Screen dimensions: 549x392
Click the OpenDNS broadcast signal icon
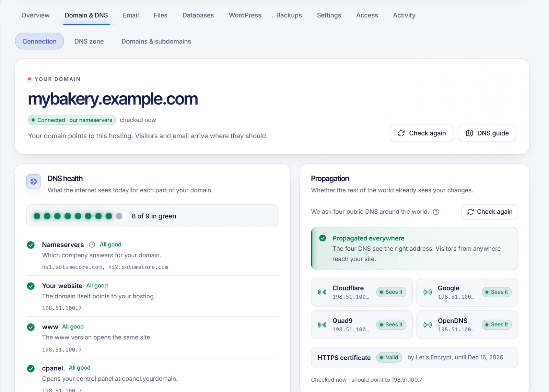pyautogui.click(x=428, y=325)
